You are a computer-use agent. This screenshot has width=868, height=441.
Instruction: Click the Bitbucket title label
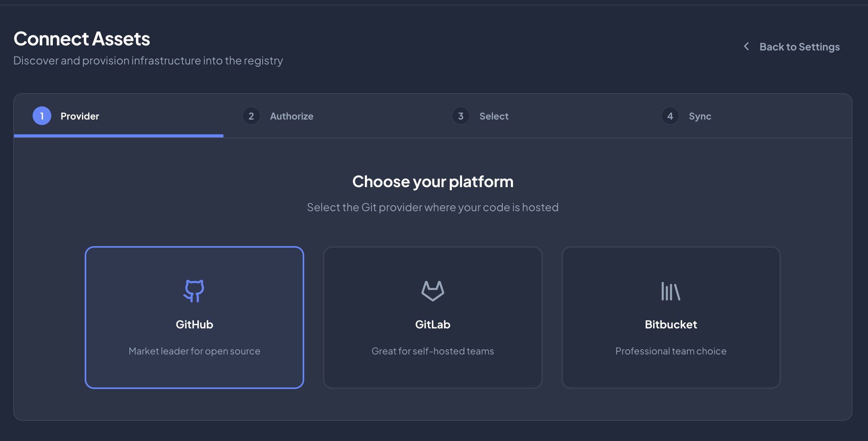coord(671,325)
